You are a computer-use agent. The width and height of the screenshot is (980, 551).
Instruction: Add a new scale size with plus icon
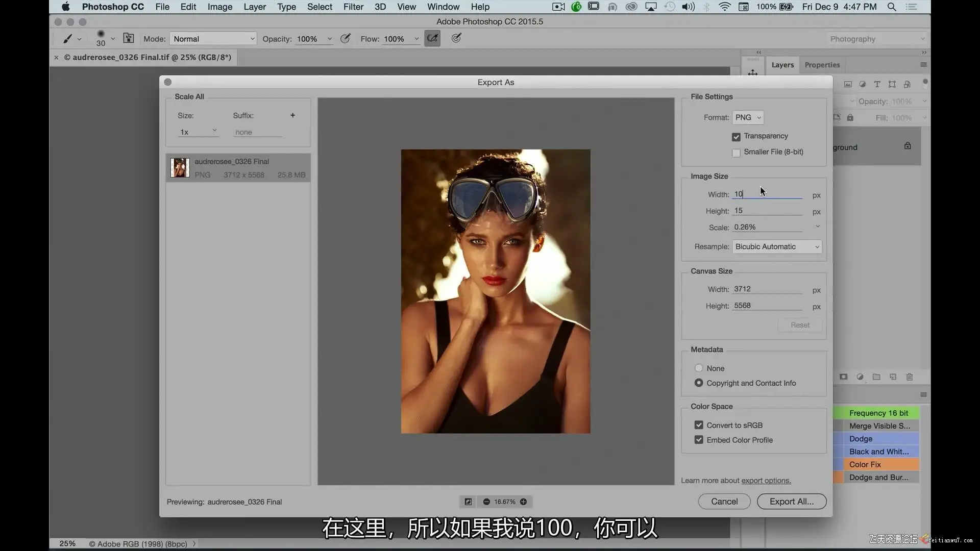(292, 115)
